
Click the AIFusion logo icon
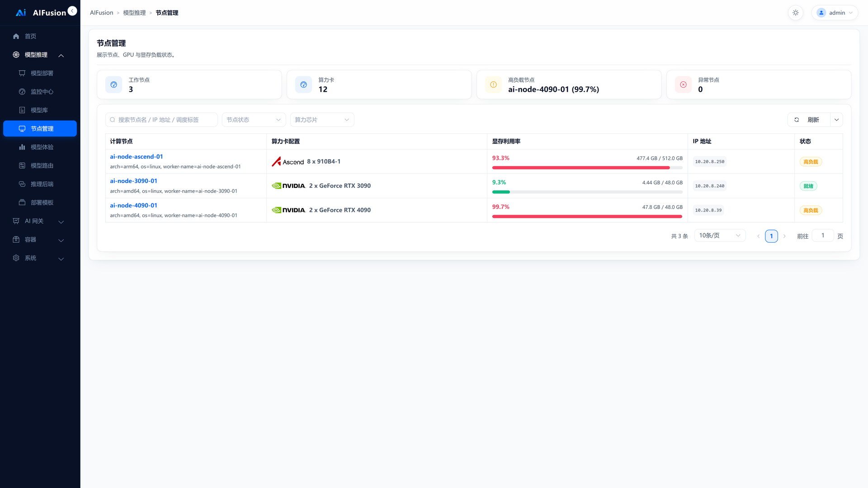point(21,13)
